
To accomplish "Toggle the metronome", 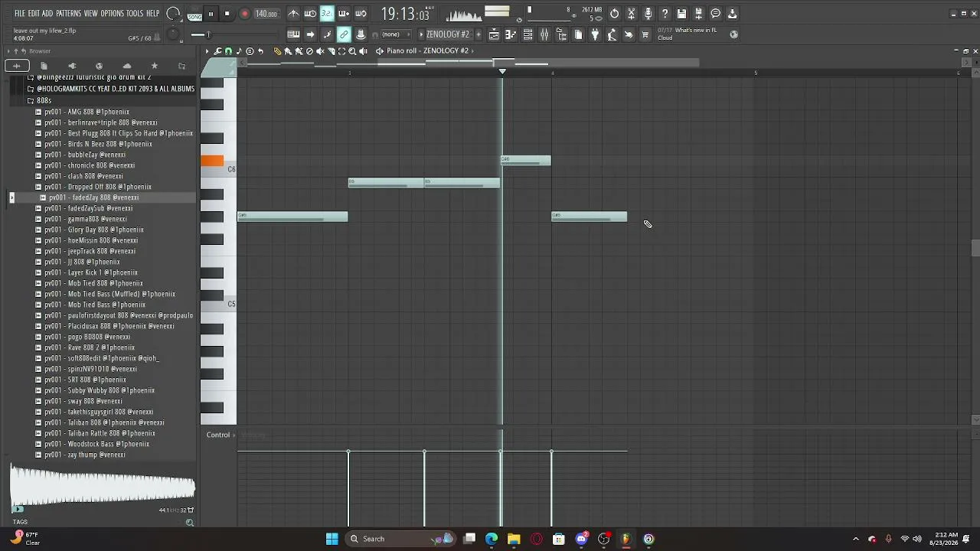I will (x=294, y=14).
